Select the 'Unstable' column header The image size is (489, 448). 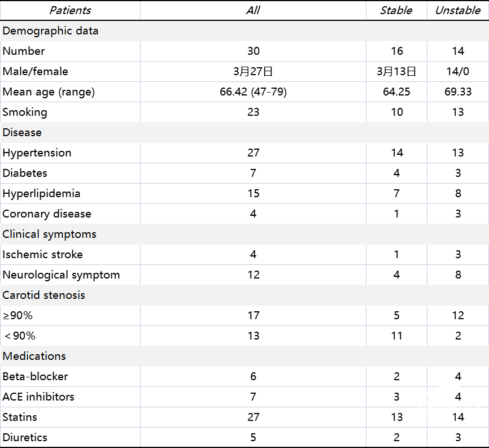pos(457,10)
